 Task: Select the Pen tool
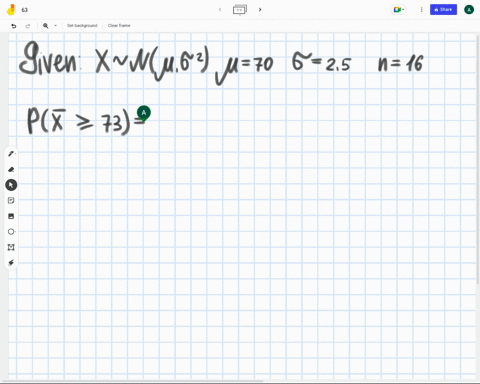pos(11,154)
